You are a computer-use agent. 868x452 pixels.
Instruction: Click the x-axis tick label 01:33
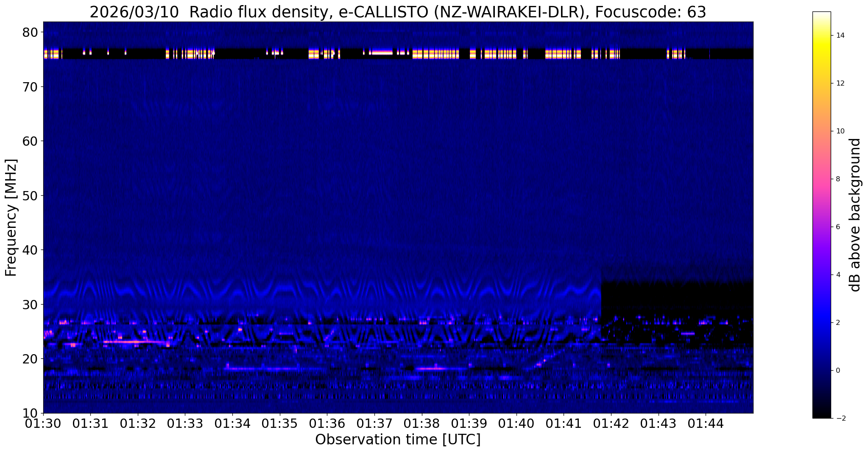coord(185,423)
